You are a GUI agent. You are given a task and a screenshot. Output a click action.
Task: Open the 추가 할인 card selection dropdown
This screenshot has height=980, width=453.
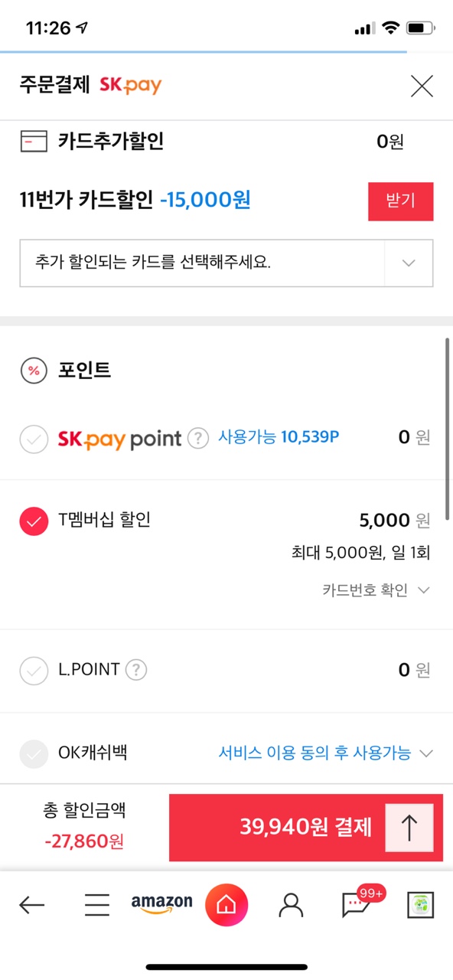click(x=226, y=263)
